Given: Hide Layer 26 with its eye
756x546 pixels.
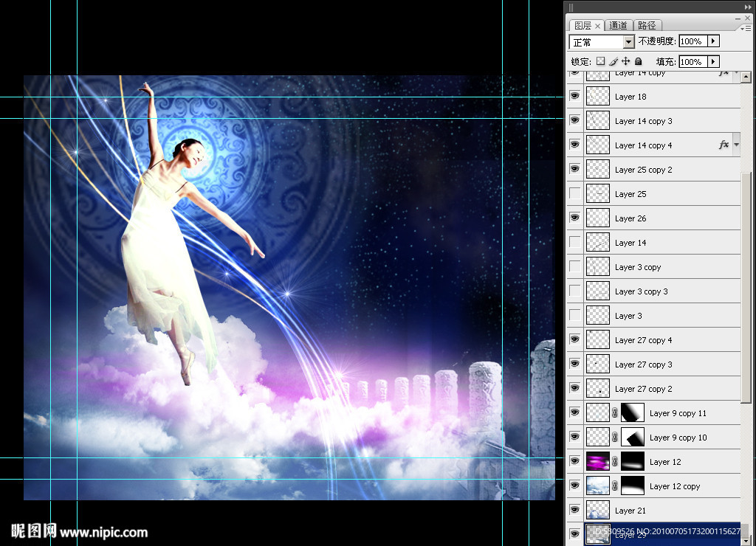Looking at the screenshot, I should pyautogui.click(x=574, y=218).
